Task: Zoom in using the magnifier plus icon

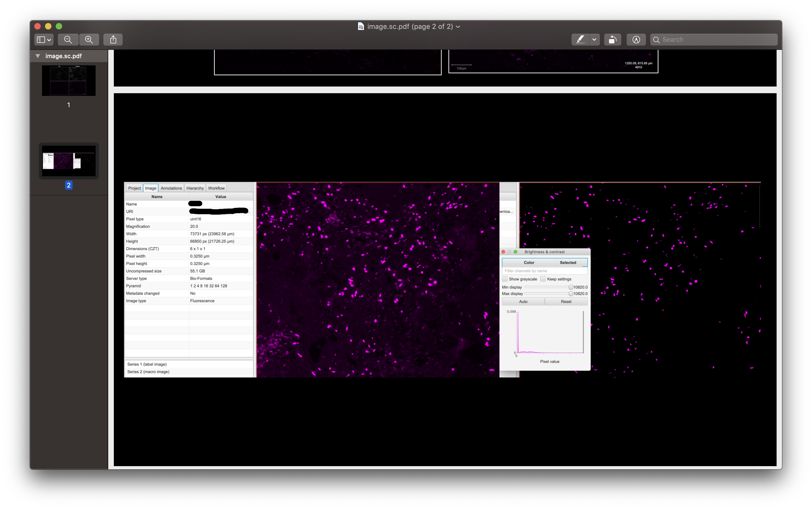Action: click(x=89, y=39)
